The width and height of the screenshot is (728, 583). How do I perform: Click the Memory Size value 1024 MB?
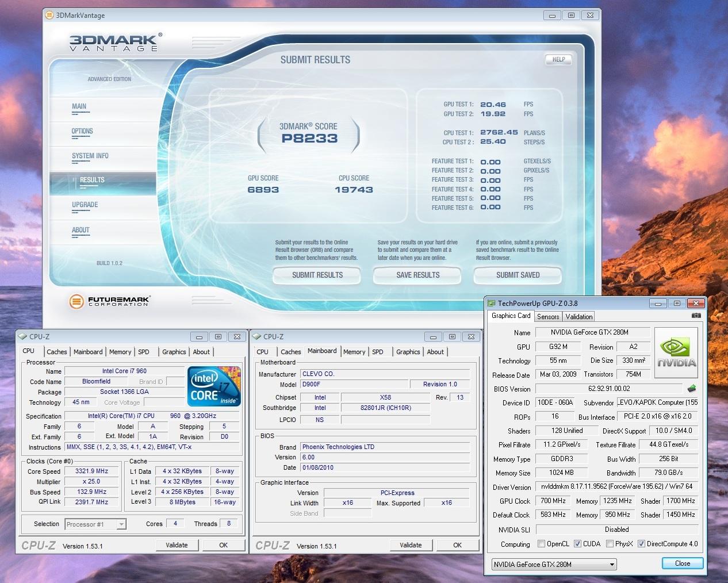pyautogui.click(x=561, y=473)
